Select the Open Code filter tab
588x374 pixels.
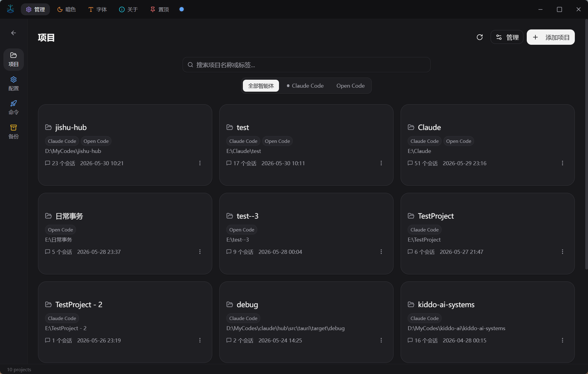point(350,86)
